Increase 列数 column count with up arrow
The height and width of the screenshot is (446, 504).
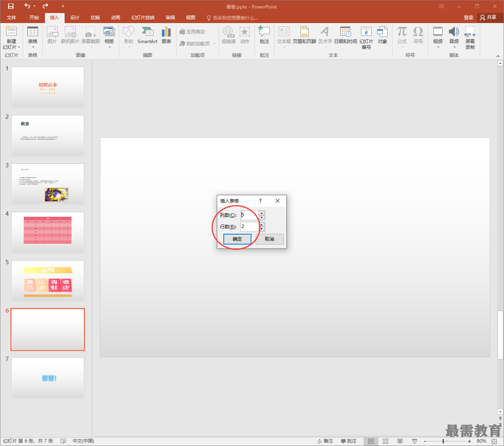pyautogui.click(x=262, y=213)
